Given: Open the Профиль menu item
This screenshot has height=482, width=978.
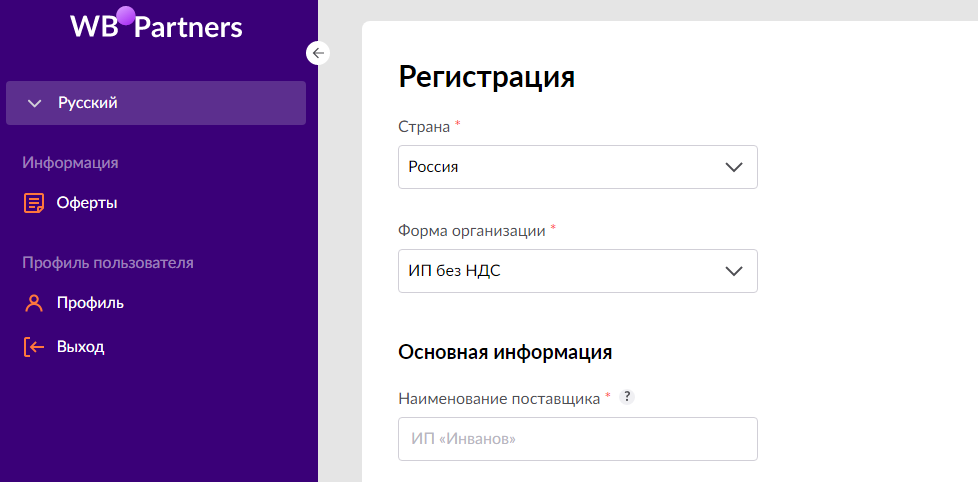Looking at the screenshot, I should [90, 304].
